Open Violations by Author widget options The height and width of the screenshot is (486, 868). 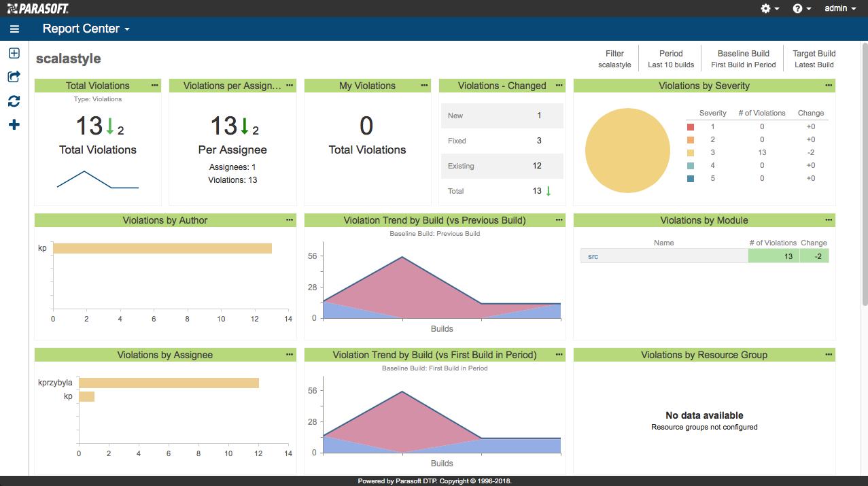point(290,220)
